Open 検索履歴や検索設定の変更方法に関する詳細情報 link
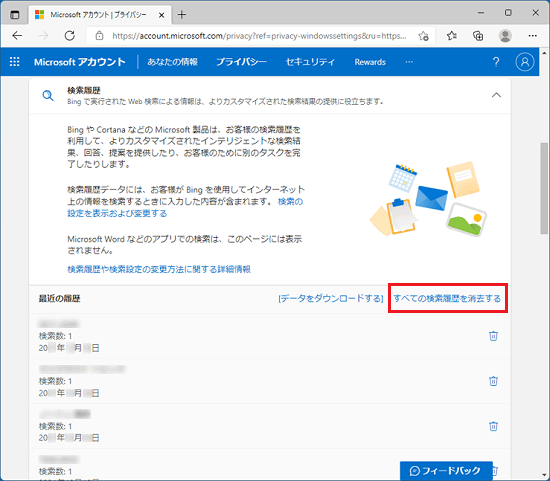 (159, 269)
